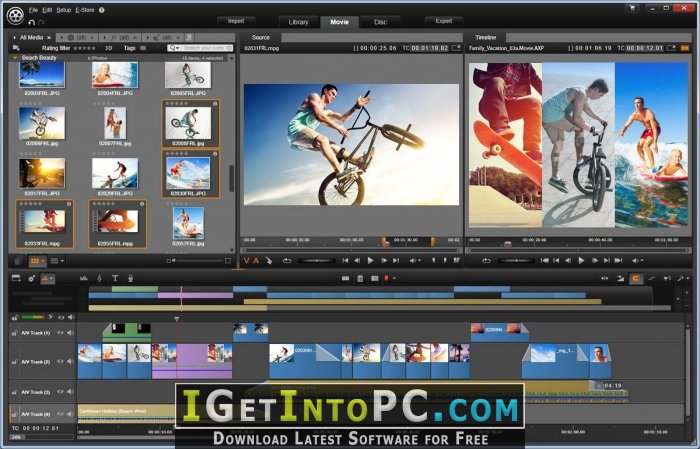Open the Setup menu
The height and width of the screenshot is (449, 700).
(x=63, y=10)
